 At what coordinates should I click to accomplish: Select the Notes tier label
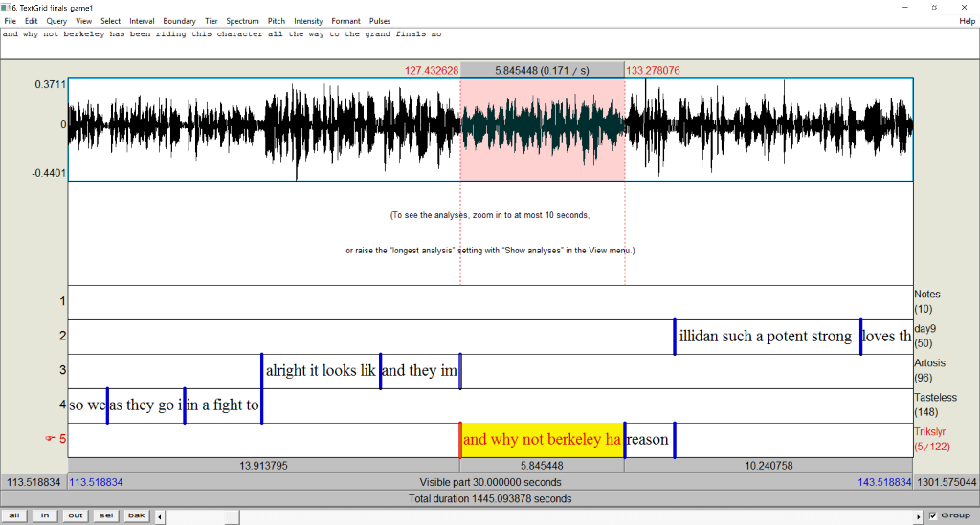pyautogui.click(x=927, y=301)
